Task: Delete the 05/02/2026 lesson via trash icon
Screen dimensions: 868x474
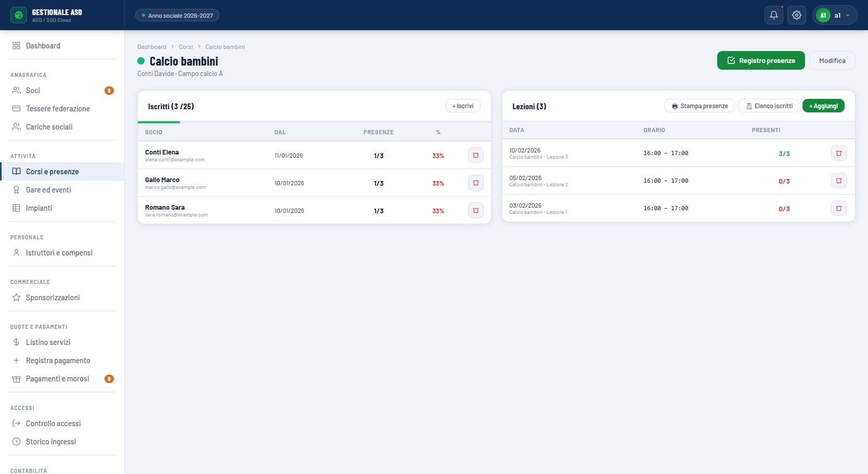Action: click(839, 181)
